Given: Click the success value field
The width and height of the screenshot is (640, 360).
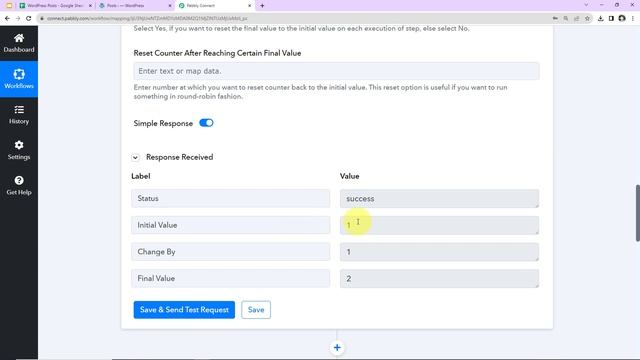Looking at the screenshot, I should click(x=440, y=198).
